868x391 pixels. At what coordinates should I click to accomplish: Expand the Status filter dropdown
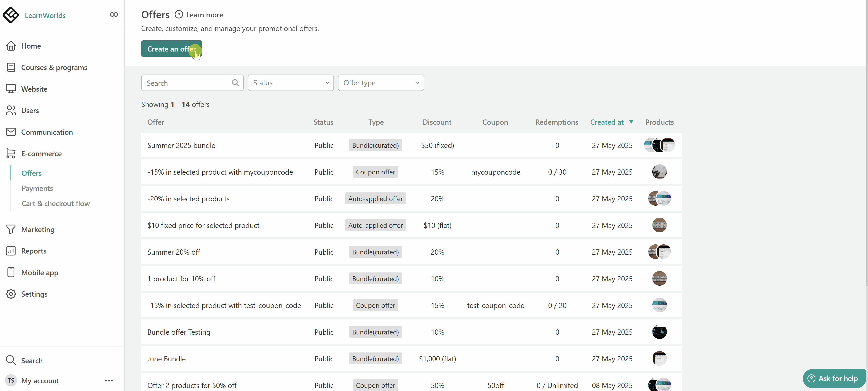tap(290, 83)
